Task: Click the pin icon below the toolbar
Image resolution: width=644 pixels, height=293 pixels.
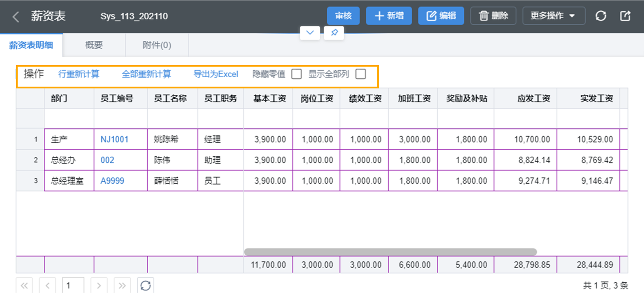Action: point(334,33)
